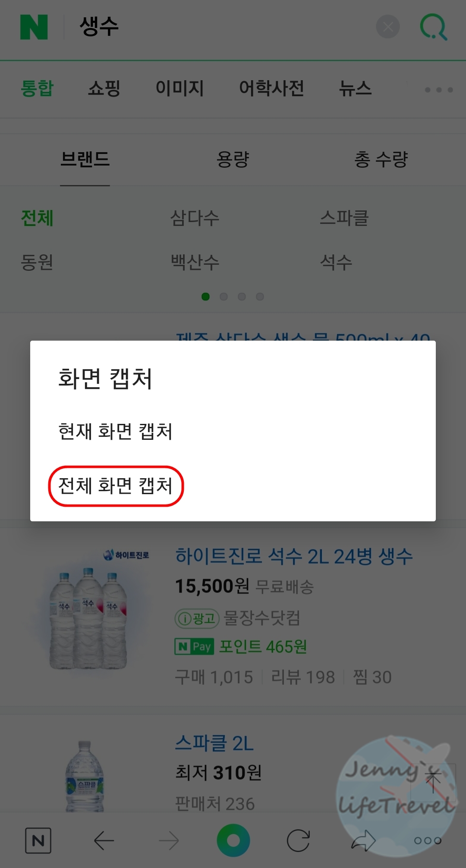
Task: Choose 전체 화면 캡처 option
Action: (x=116, y=486)
